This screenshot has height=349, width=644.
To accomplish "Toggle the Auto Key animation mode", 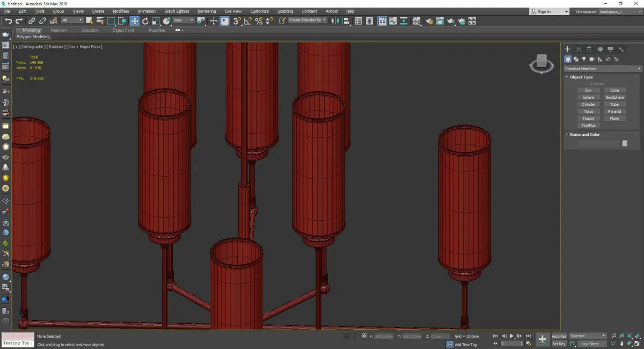I will [559, 336].
